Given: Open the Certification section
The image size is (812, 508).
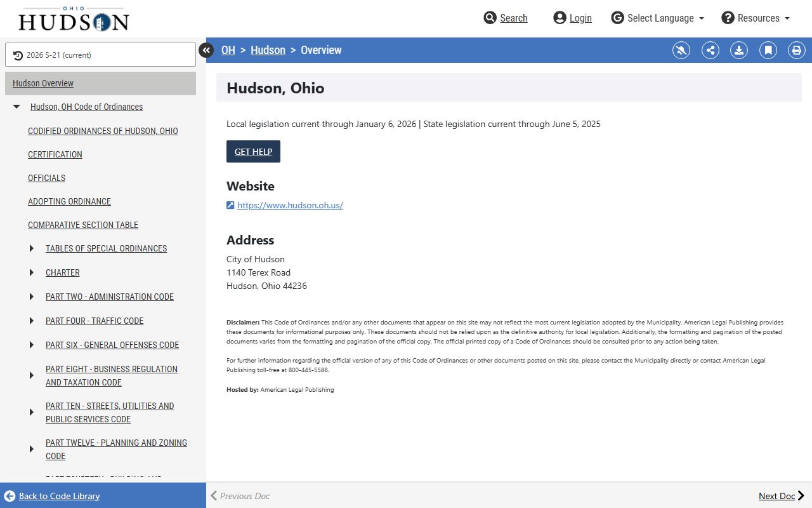Looking at the screenshot, I should click(55, 154).
